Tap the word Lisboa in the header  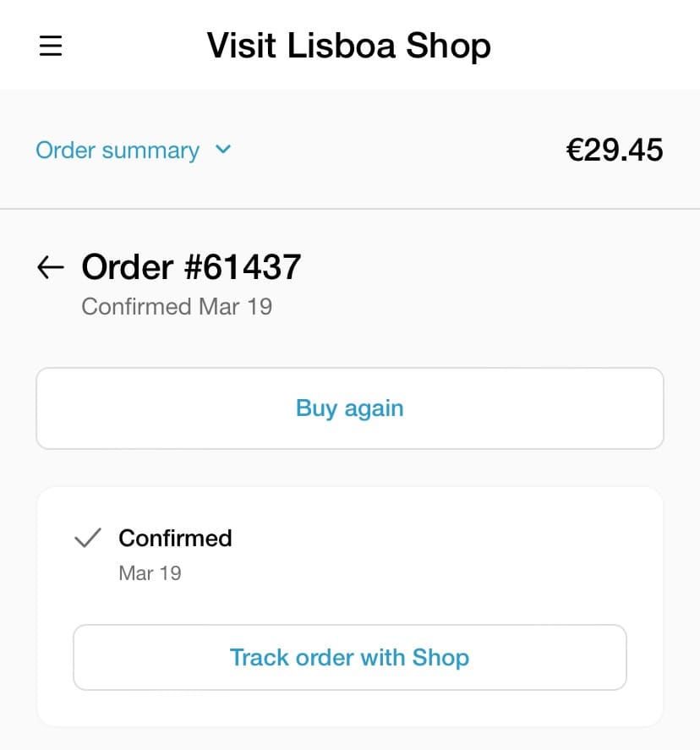[x=342, y=46]
